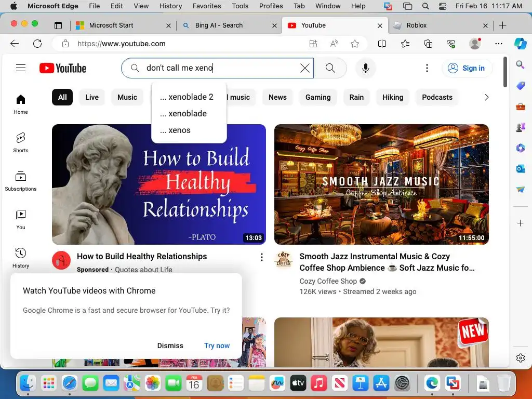Screen dimensions: 532x399
Task: Select the News filter chip
Action: click(277, 97)
